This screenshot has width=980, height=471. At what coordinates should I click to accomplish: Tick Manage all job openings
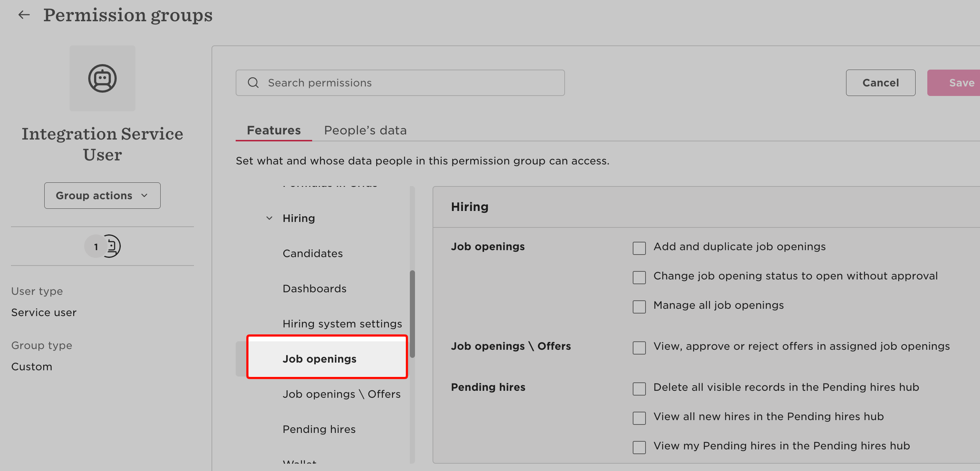pos(639,307)
